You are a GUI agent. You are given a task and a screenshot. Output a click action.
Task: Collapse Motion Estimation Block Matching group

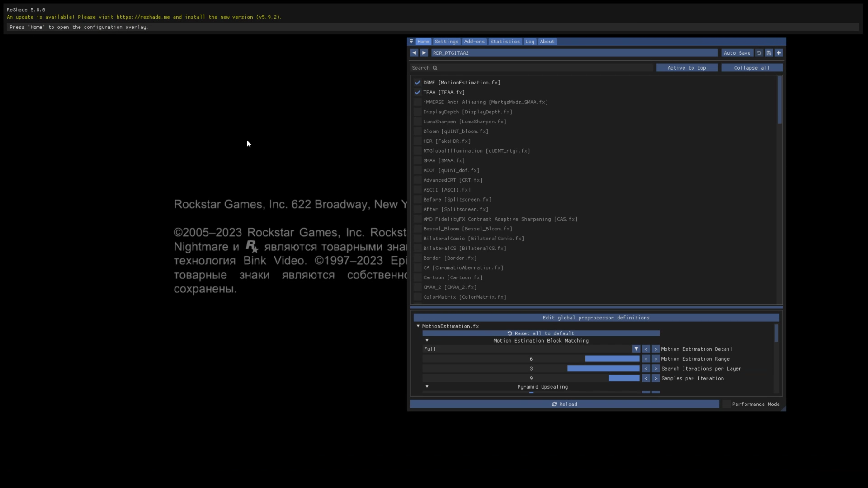click(427, 340)
